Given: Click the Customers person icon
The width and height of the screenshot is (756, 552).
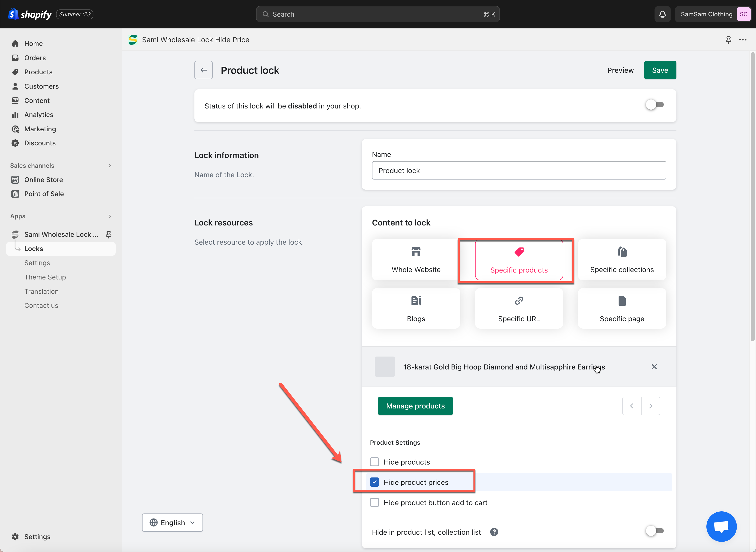Looking at the screenshot, I should pos(15,86).
